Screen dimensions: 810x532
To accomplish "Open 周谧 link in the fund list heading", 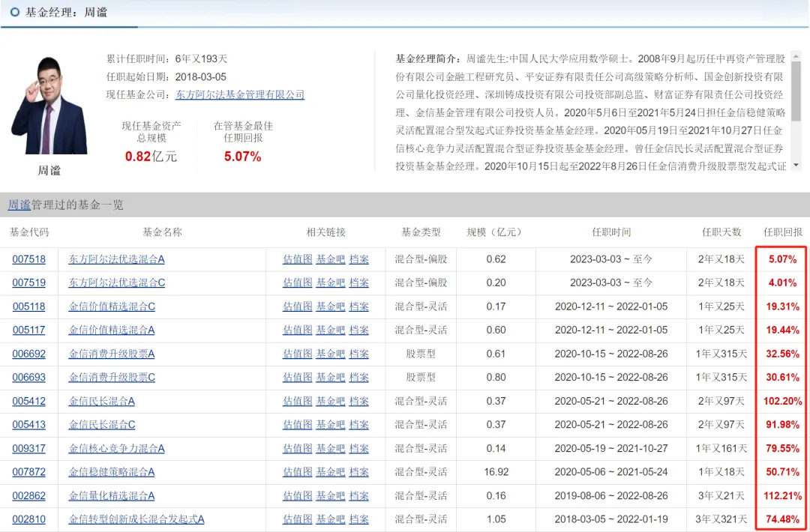I will pyautogui.click(x=19, y=205).
